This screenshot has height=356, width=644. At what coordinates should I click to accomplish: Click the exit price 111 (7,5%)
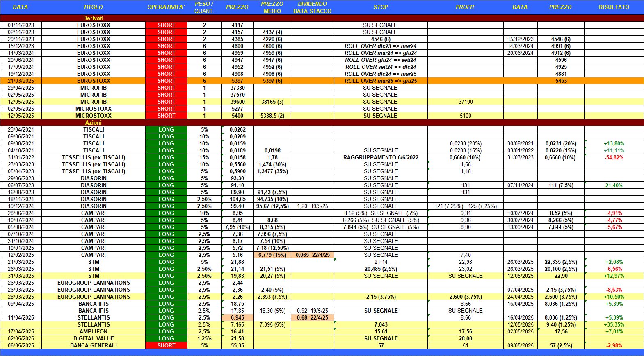561,185
